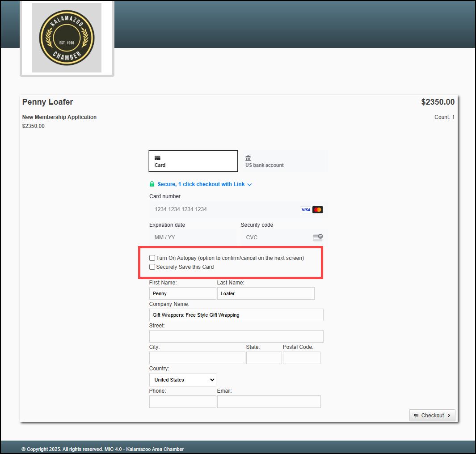This screenshot has width=476, height=454.
Task: Select the Card payment tab
Action: point(193,161)
